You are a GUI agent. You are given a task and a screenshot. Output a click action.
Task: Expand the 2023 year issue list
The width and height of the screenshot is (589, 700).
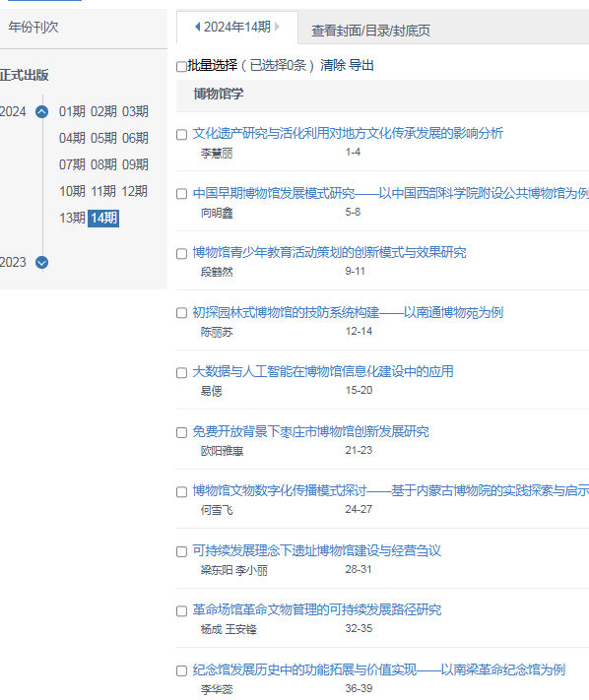coord(42,262)
